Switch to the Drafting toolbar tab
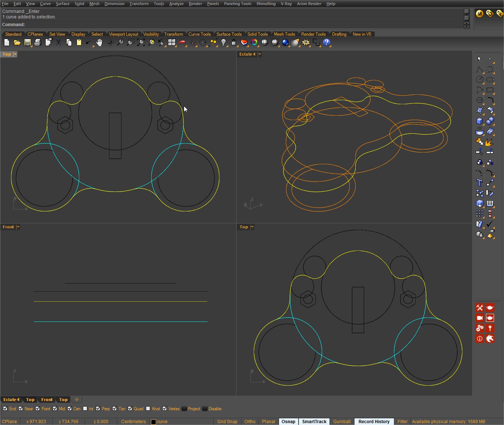This screenshot has height=425, width=504. [339, 34]
